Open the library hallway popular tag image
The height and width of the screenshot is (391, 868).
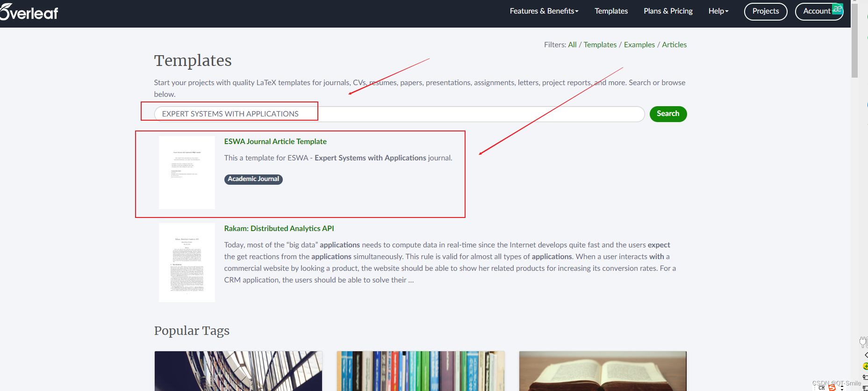[x=238, y=371]
